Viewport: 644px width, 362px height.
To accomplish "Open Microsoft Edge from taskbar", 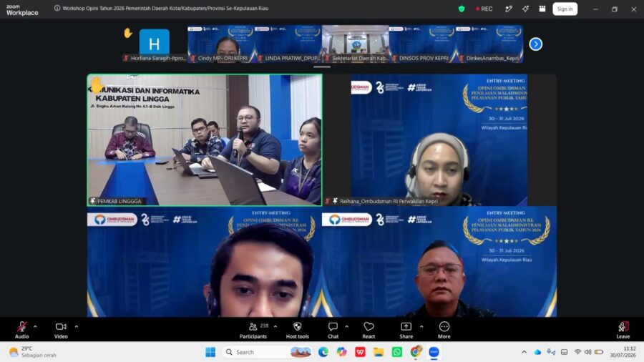I will (x=323, y=352).
